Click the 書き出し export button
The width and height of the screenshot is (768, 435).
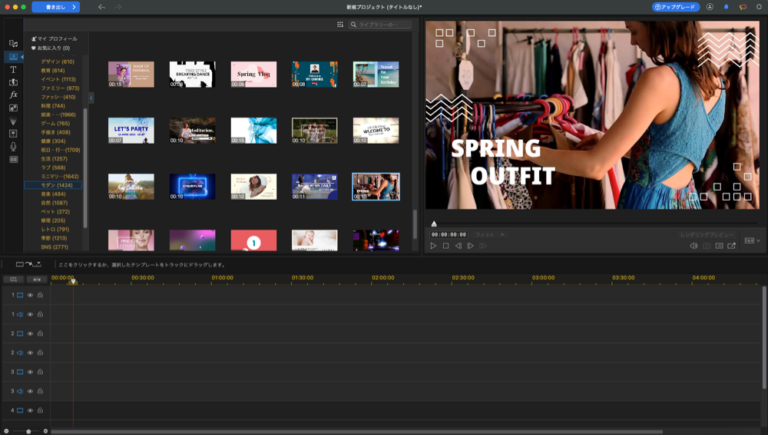tap(56, 7)
